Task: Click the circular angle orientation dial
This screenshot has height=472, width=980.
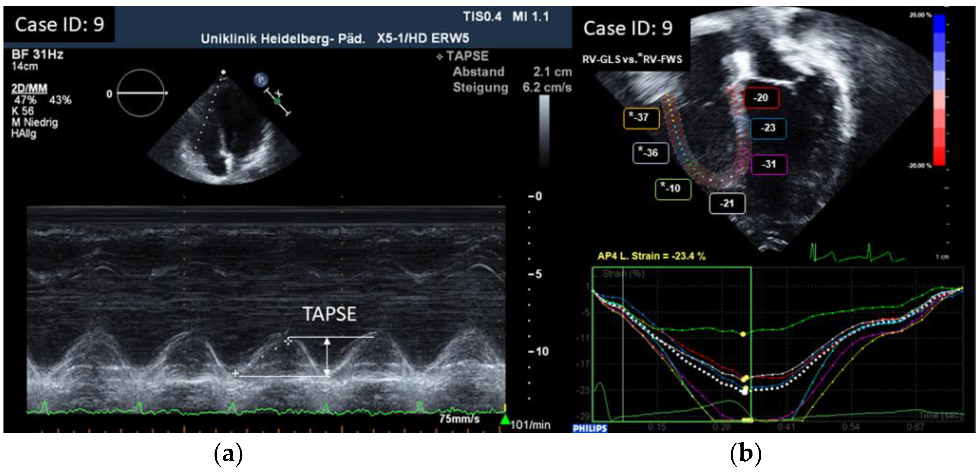Action: coord(140,93)
